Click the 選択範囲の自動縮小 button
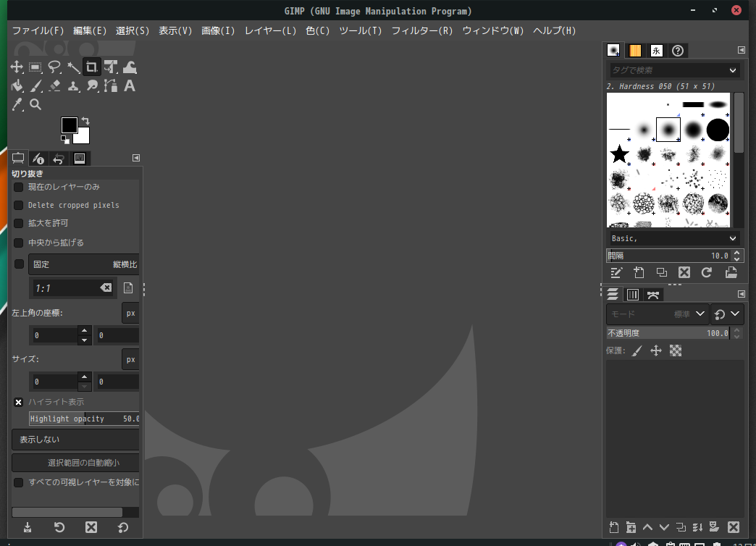Image resolution: width=756 pixels, height=546 pixels. pyautogui.click(x=76, y=463)
